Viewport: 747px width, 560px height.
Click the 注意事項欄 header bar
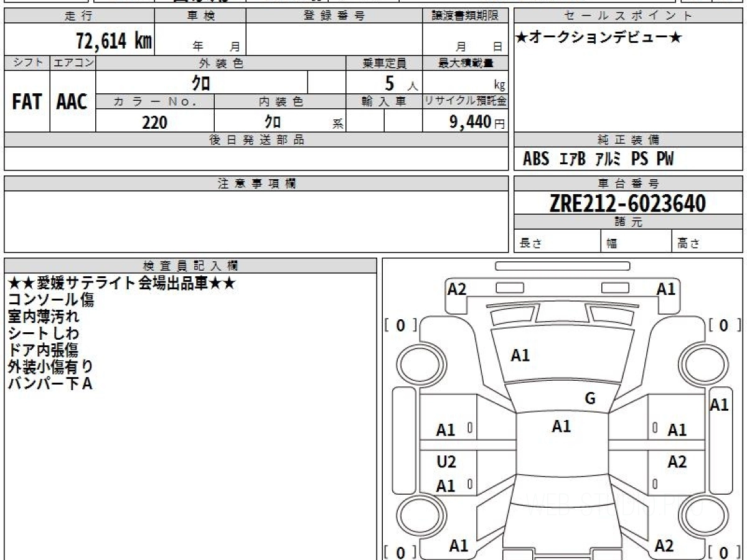pos(256,184)
